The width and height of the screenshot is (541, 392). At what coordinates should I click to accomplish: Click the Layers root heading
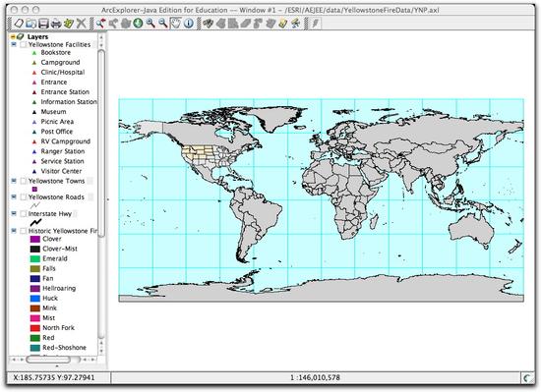[37, 36]
